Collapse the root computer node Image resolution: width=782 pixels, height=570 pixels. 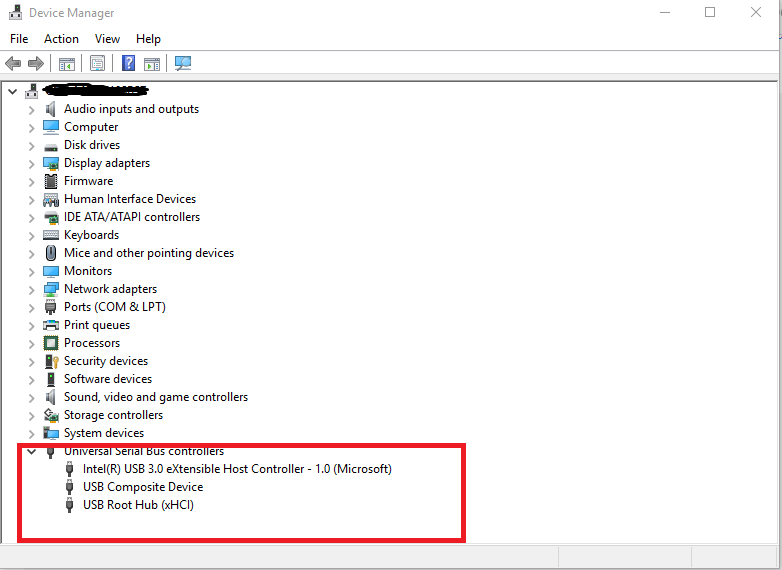click(x=12, y=92)
